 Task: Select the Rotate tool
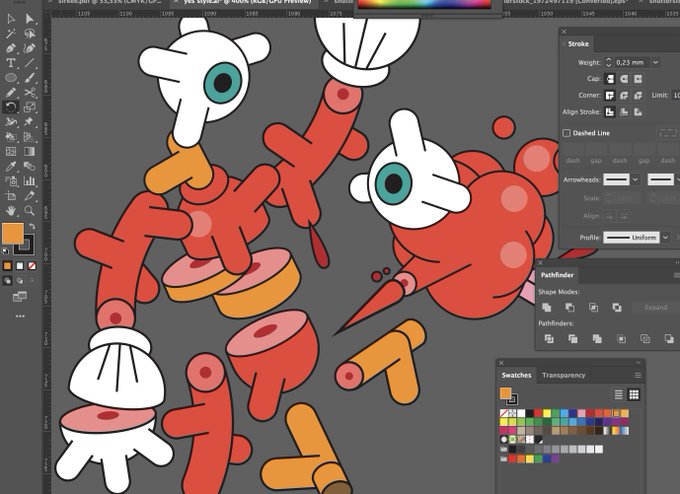(x=11, y=107)
